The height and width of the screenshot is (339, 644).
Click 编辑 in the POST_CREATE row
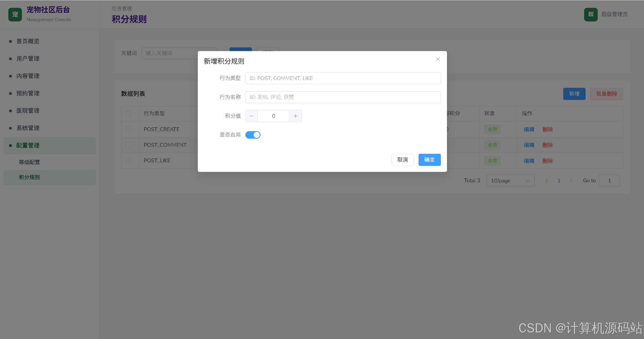pos(529,129)
